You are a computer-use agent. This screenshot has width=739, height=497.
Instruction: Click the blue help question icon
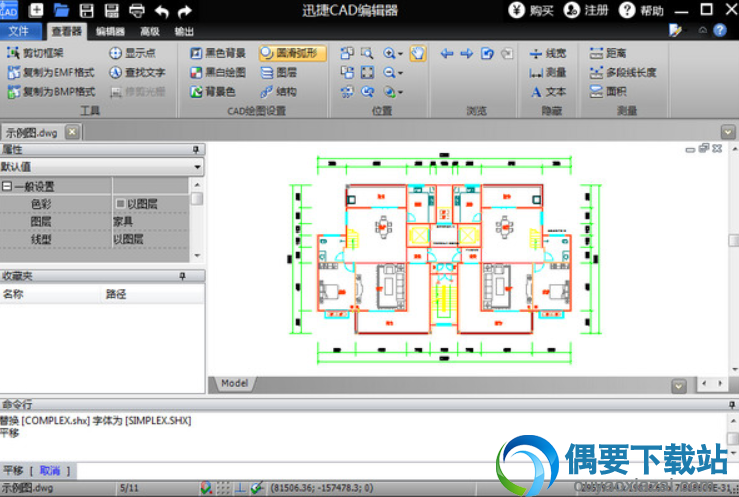click(x=720, y=31)
